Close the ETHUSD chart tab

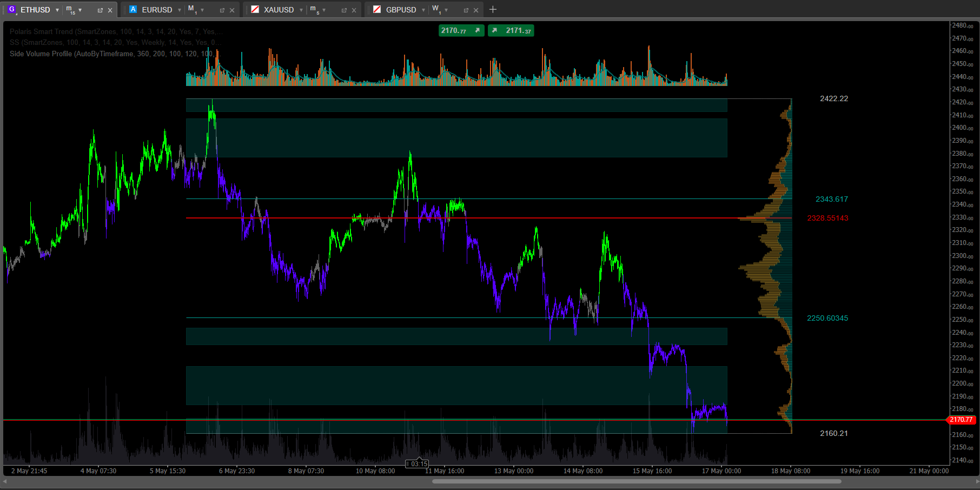point(110,10)
